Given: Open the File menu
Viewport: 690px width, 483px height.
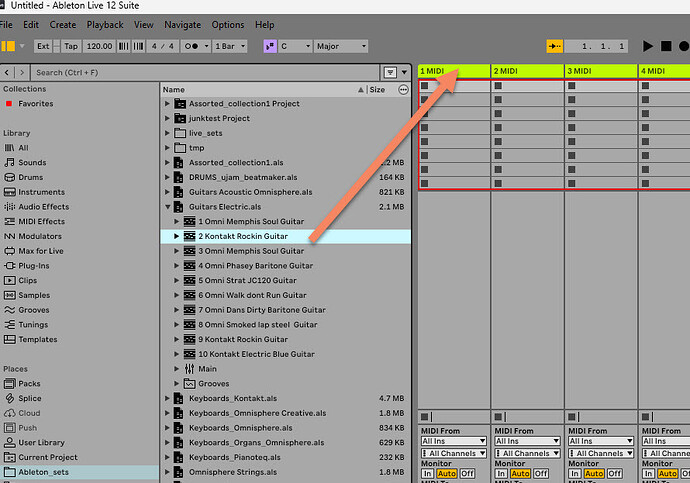Looking at the screenshot, I should [x=6, y=25].
